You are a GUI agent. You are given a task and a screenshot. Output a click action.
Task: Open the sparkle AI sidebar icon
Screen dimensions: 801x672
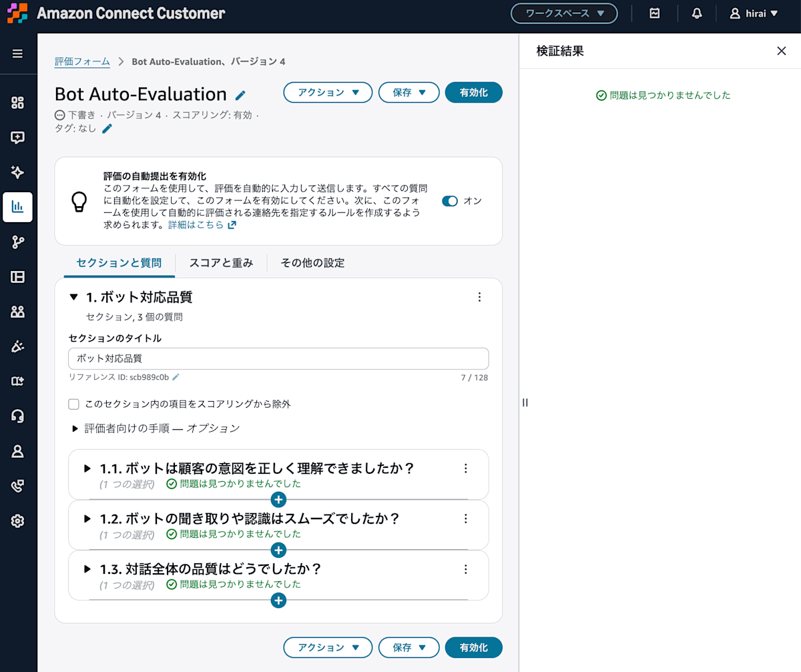18,172
